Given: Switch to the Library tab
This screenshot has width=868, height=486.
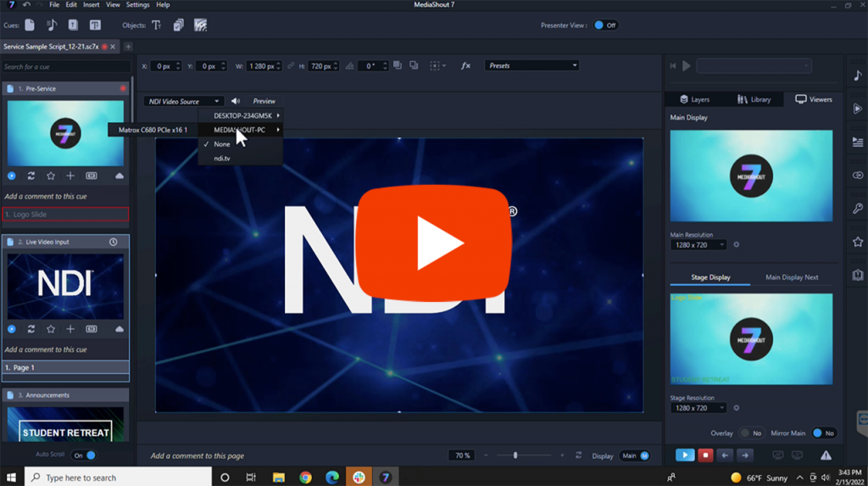Looking at the screenshot, I should (754, 99).
